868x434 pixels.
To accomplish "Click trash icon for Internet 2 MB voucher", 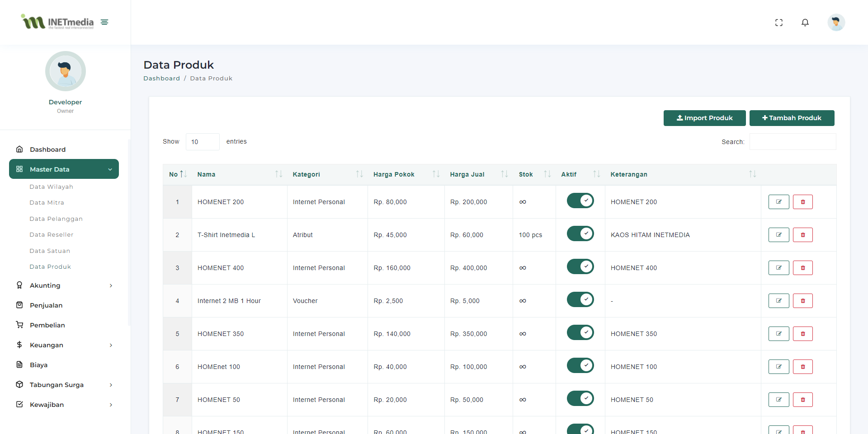I will (x=802, y=301).
